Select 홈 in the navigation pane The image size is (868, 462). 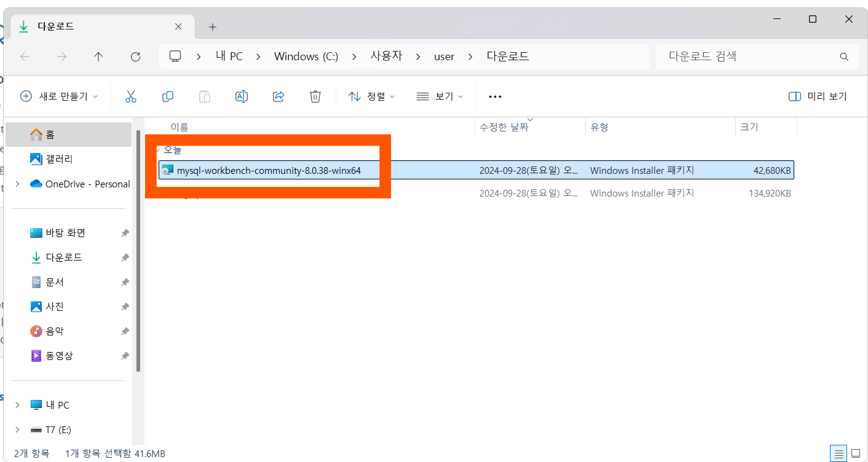click(x=69, y=135)
